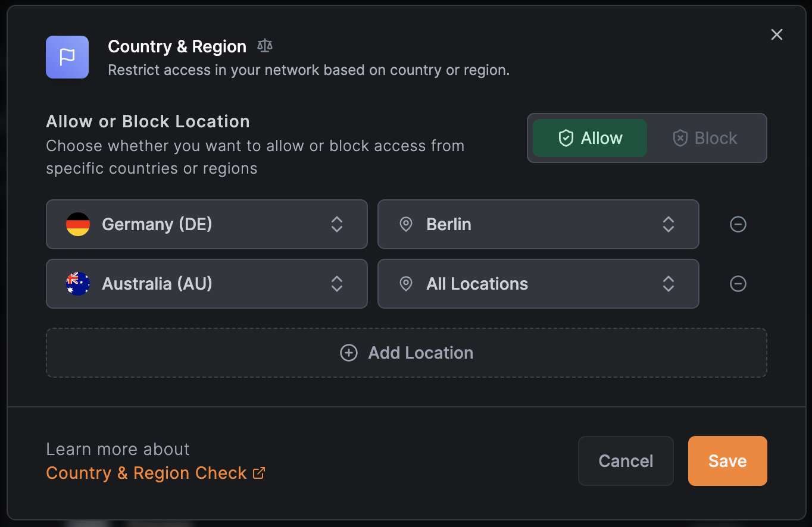
Task: Click the plus icon inside Add Location
Action: (348, 353)
